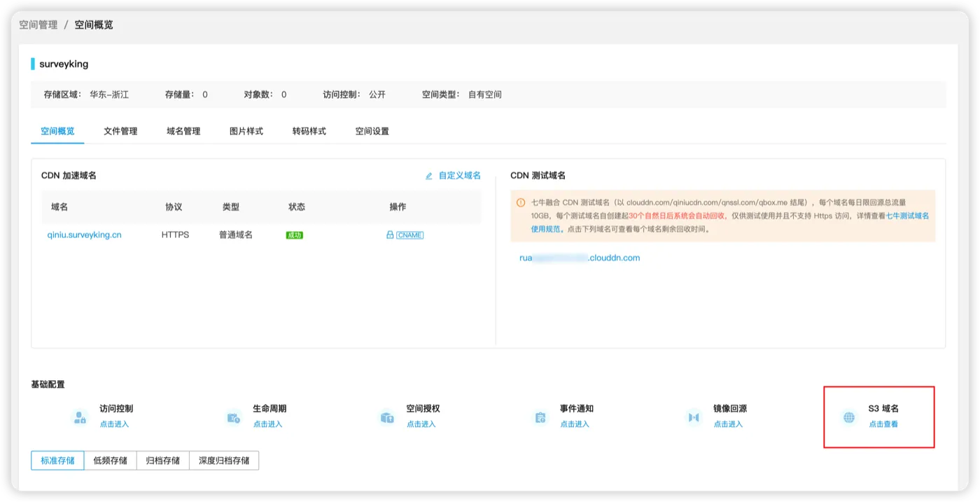980x502 pixels.
Task: Click the orange warning icon in notice
Action: [521, 202]
